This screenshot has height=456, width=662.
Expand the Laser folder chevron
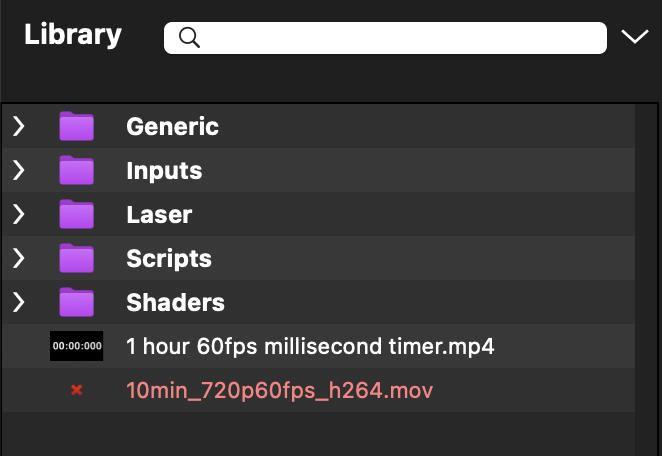18,215
